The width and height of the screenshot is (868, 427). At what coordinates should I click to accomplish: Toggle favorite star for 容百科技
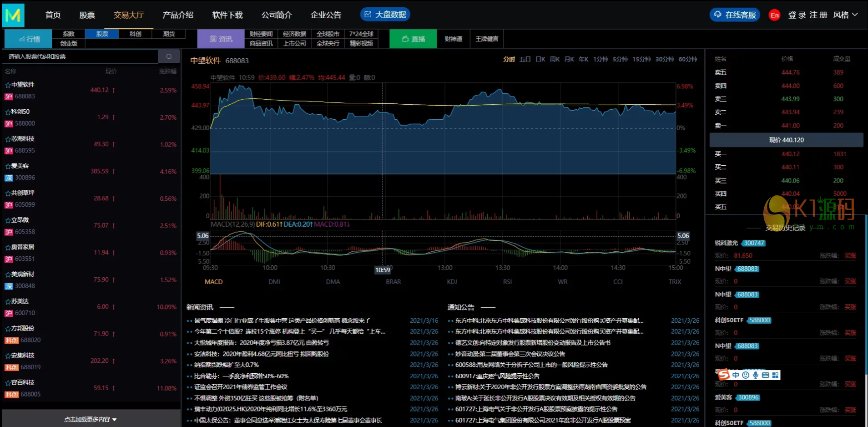8,382
